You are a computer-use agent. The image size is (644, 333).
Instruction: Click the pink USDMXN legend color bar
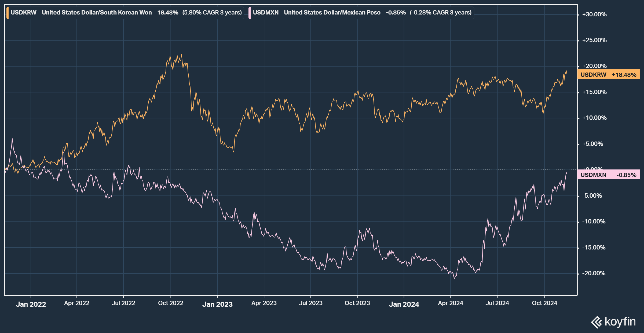(250, 13)
